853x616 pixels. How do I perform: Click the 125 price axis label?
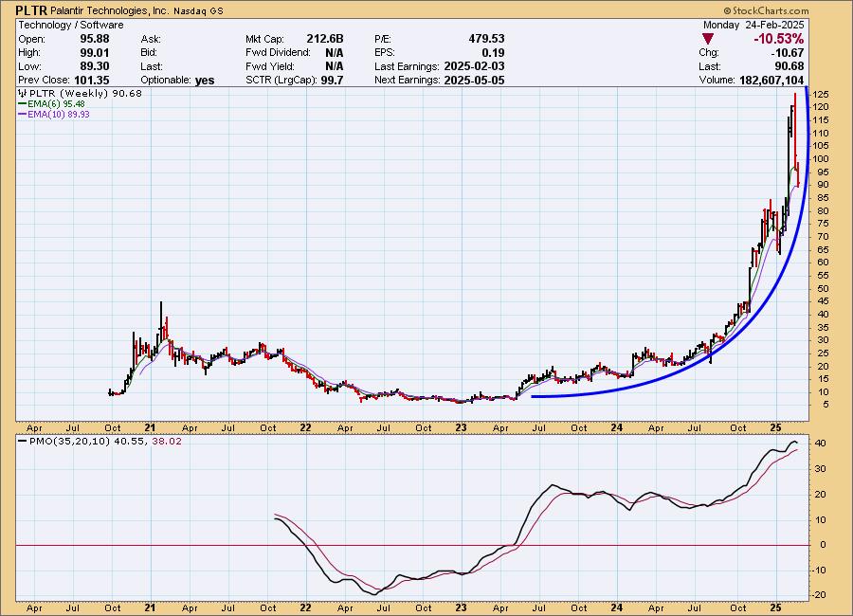point(821,95)
